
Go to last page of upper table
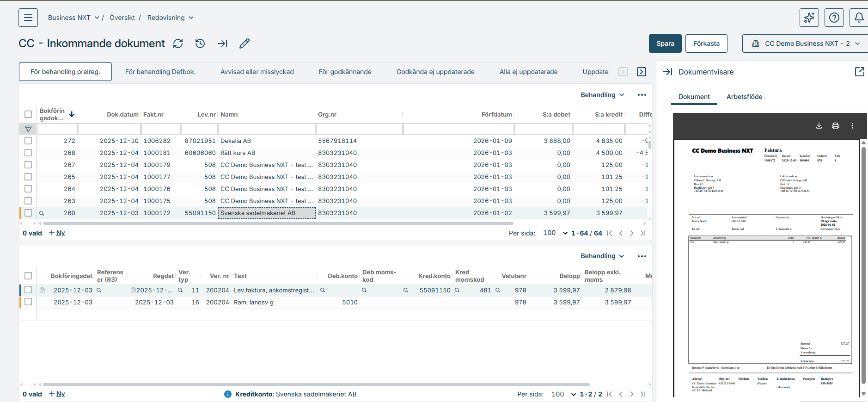(x=643, y=233)
